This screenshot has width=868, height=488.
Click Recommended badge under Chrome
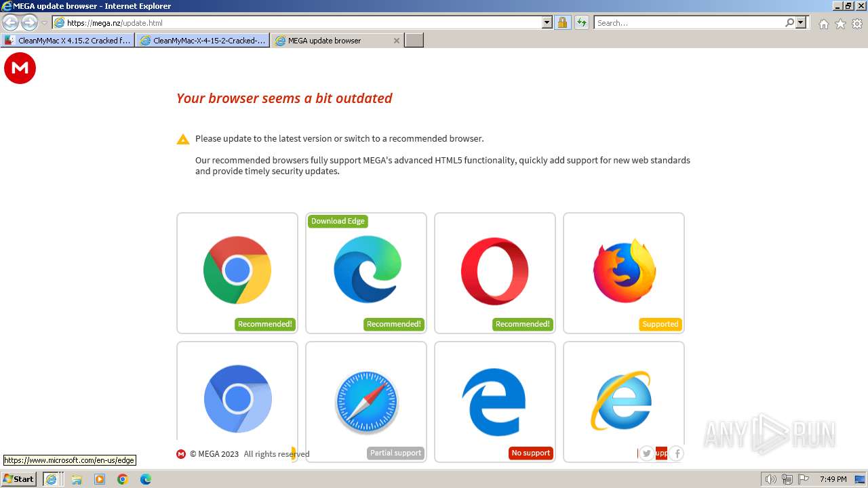tap(265, 324)
